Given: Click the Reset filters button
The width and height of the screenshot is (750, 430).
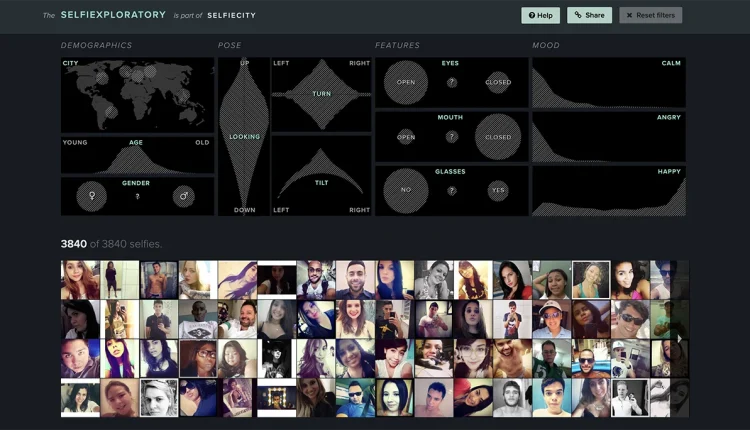Looking at the screenshot, I should [651, 15].
